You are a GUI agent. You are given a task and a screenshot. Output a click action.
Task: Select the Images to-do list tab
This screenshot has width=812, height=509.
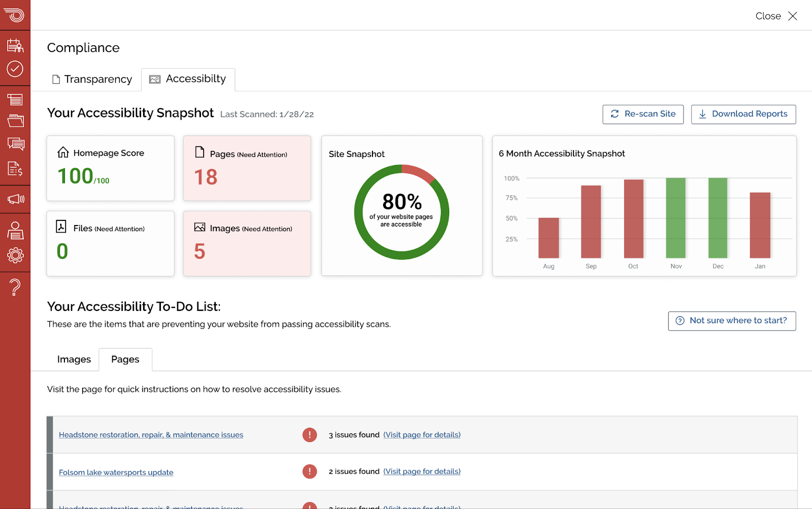pyautogui.click(x=74, y=360)
